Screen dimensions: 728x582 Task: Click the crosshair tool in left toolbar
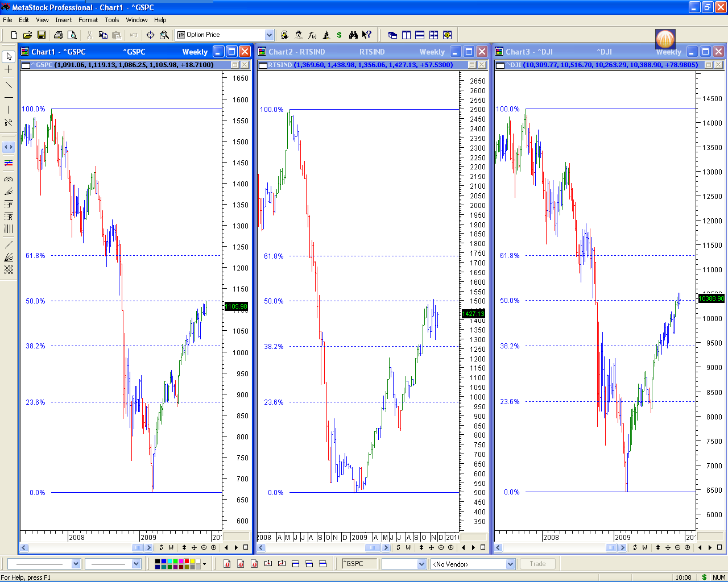coord(9,69)
